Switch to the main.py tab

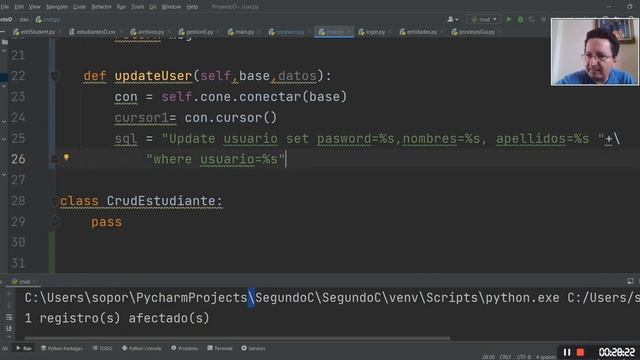[x=244, y=32]
